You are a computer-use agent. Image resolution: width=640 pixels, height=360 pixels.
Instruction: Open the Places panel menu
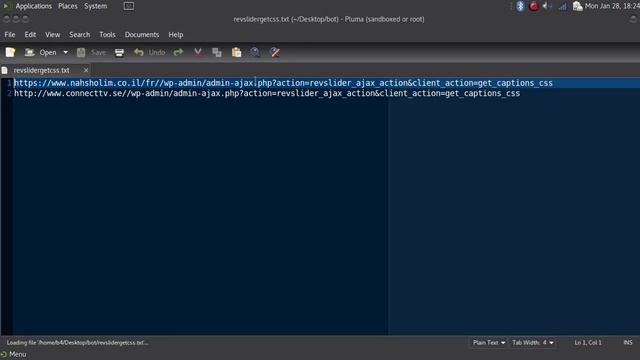pos(68,6)
